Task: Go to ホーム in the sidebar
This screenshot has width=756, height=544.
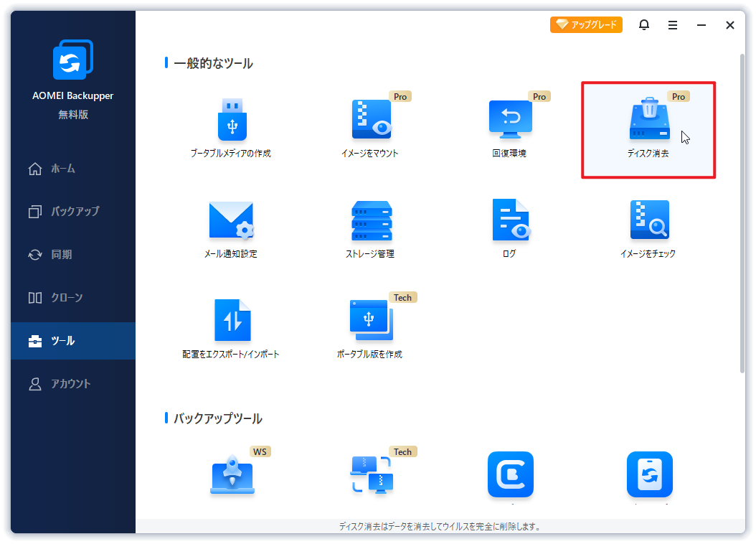Action: tap(73, 169)
